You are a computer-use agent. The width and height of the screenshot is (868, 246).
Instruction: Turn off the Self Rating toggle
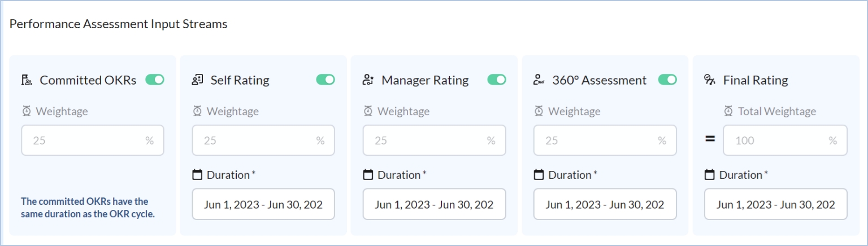[x=325, y=80]
